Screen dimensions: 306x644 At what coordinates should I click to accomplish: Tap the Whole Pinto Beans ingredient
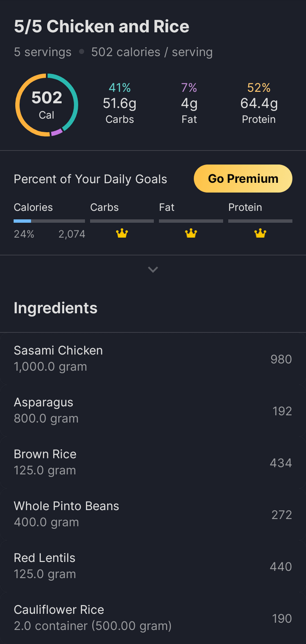(x=153, y=514)
